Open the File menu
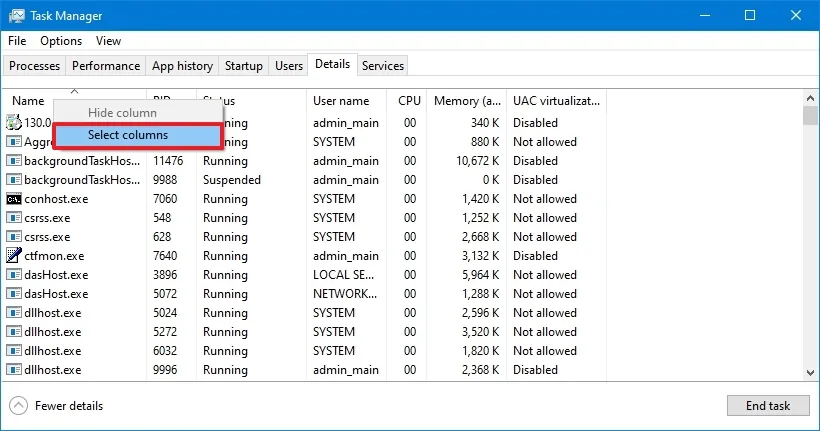Image resolution: width=820 pixels, height=431 pixels. click(17, 41)
